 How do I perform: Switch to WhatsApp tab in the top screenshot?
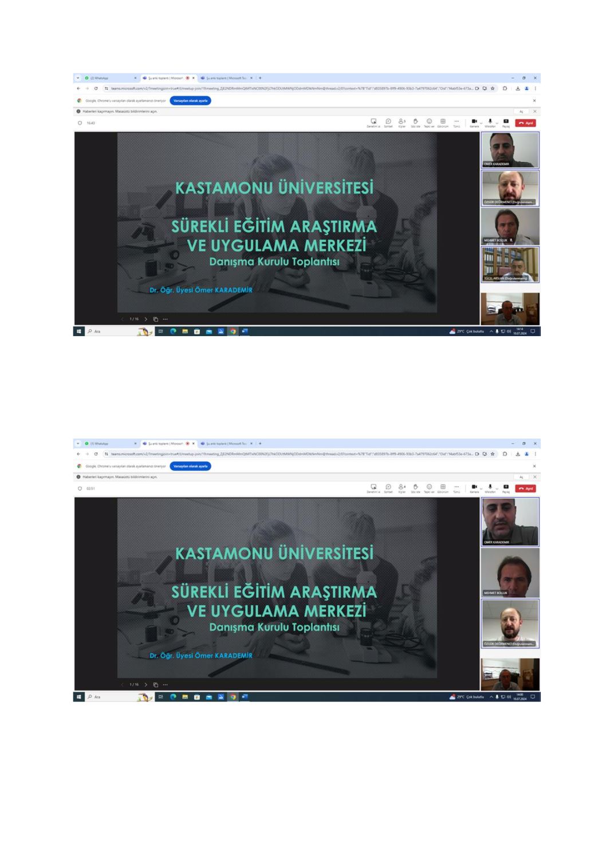111,78
